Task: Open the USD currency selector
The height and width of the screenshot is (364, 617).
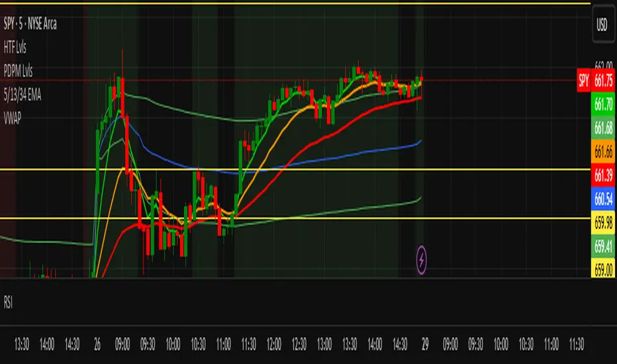Action: coord(602,24)
